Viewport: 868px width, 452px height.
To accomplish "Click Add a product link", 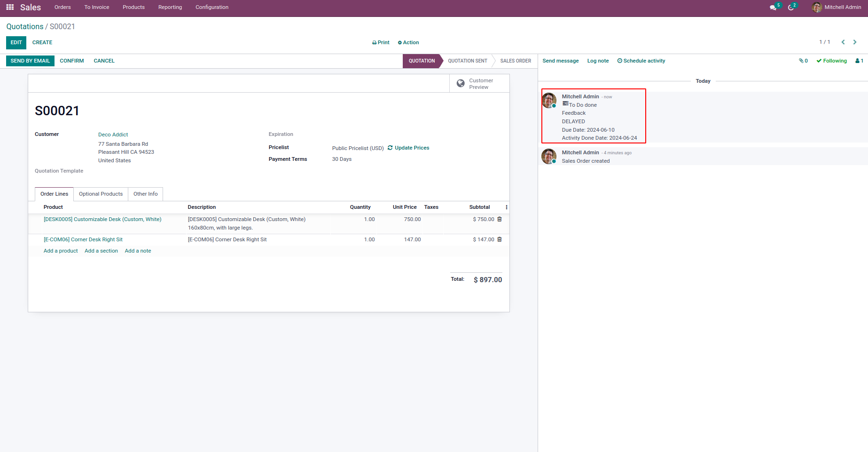I will pos(61,251).
